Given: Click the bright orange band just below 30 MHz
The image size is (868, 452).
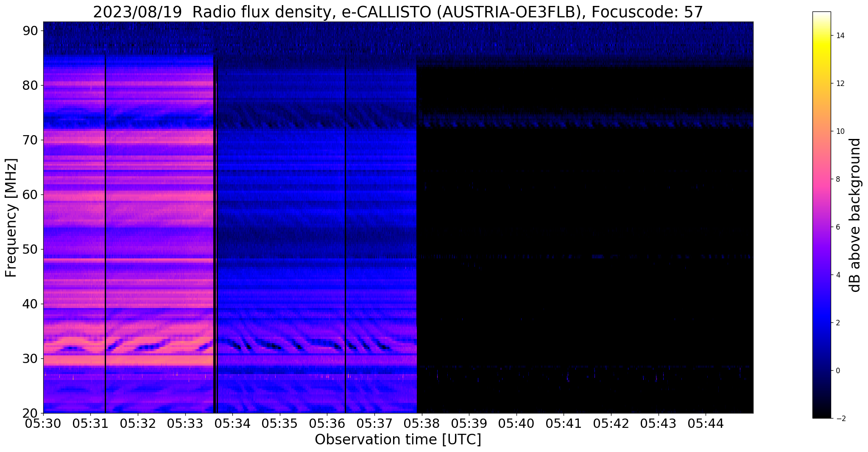Looking at the screenshot, I should click(128, 360).
